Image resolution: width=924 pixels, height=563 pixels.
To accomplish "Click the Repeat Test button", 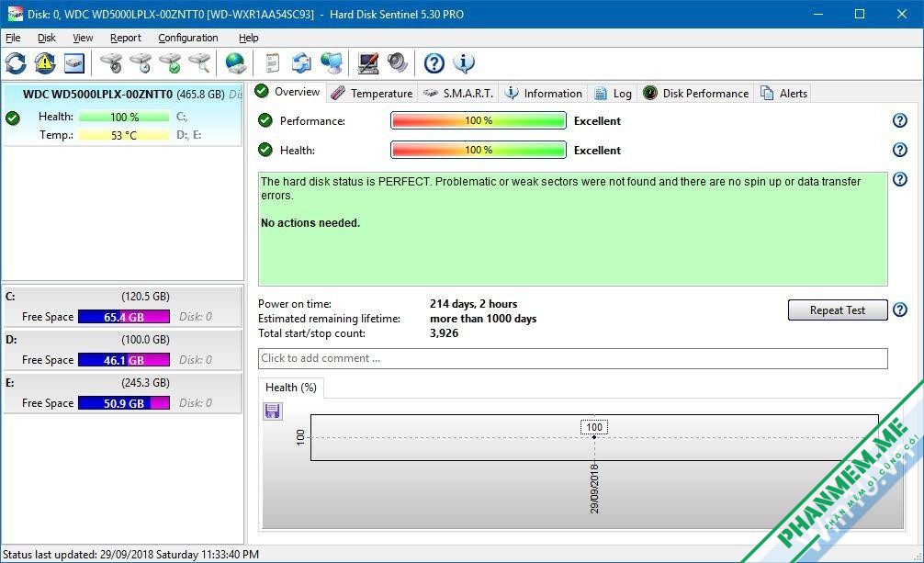I will pos(838,310).
